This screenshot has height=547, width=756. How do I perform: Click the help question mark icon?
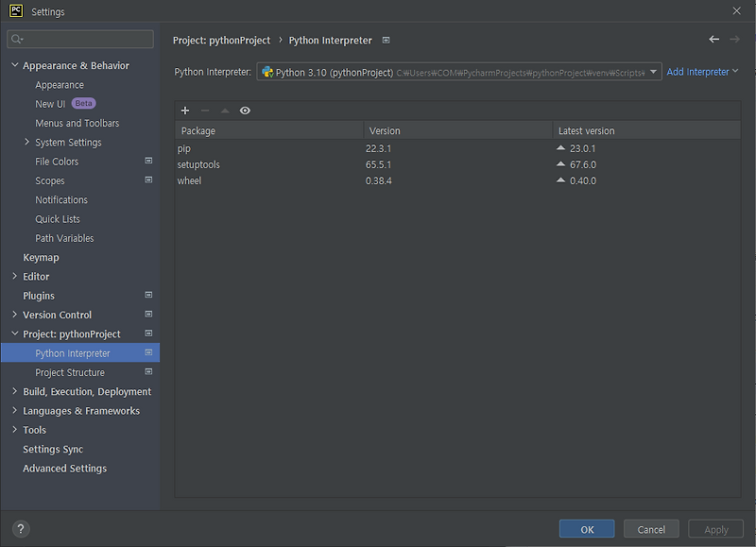coord(20,529)
